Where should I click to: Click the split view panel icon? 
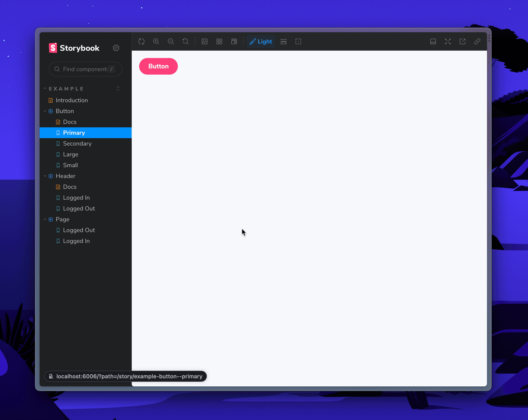coord(433,42)
